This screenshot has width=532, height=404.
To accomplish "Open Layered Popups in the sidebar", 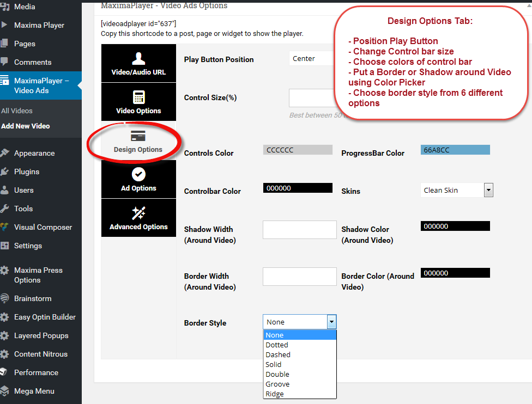I will [x=41, y=335].
